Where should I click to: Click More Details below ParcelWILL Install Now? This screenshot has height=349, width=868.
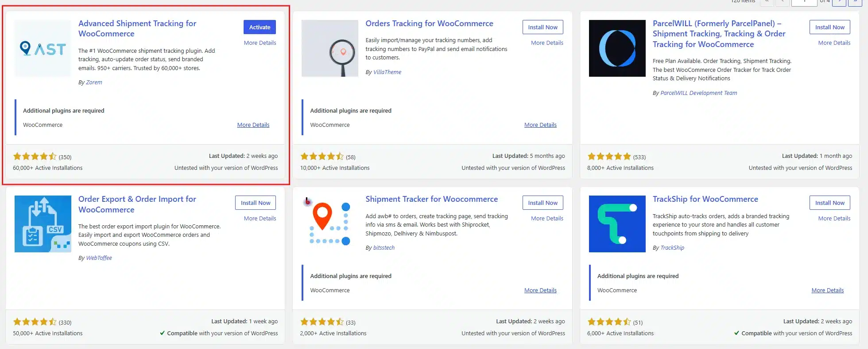[x=834, y=43]
